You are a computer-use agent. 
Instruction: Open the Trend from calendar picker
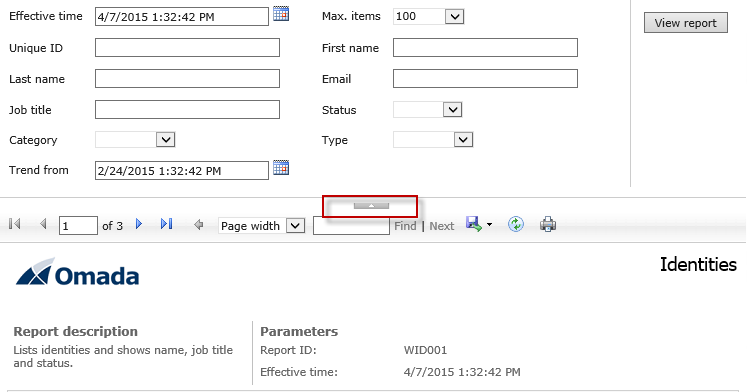point(281,168)
